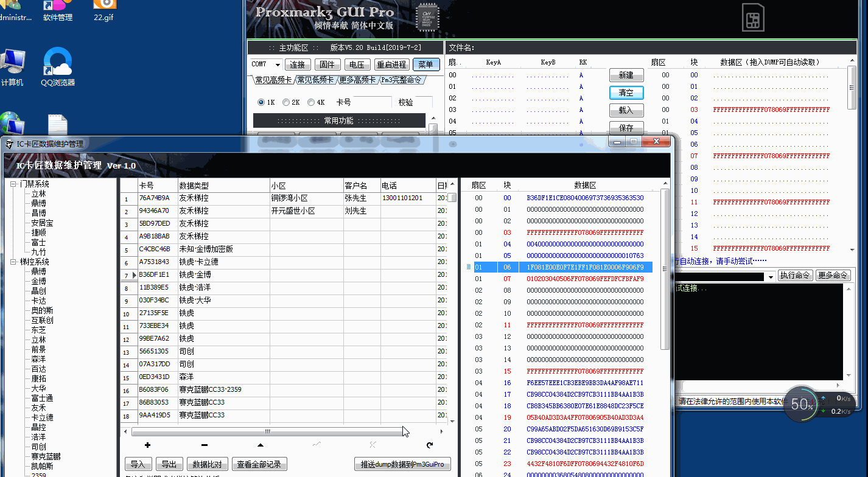
Task: Click the 新建 button
Action: pos(626,75)
